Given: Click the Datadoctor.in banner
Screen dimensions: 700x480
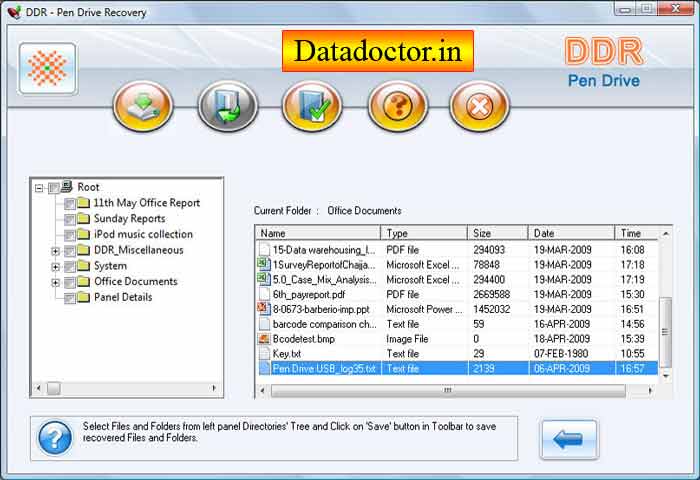Looking at the screenshot, I should [378, 51].
